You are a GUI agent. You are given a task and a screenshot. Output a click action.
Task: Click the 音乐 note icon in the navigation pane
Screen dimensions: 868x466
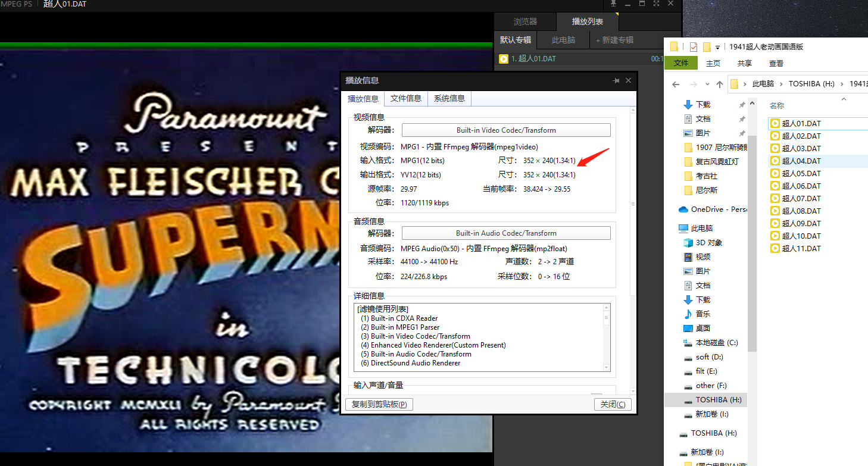click(x=688, y=314)
